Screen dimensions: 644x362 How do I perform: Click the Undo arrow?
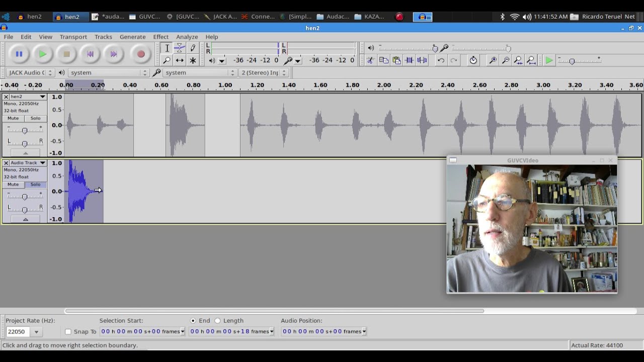pyautogui.click(x=441, y=60)
